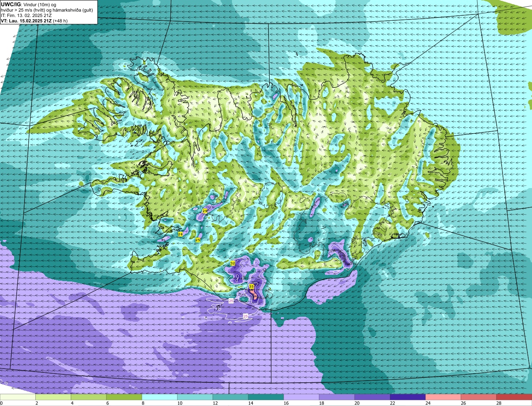This screenshot has width=532, height=406.
Task: Click the legend scale value 6
Action: pyautogui.click(x=107, y=403)
